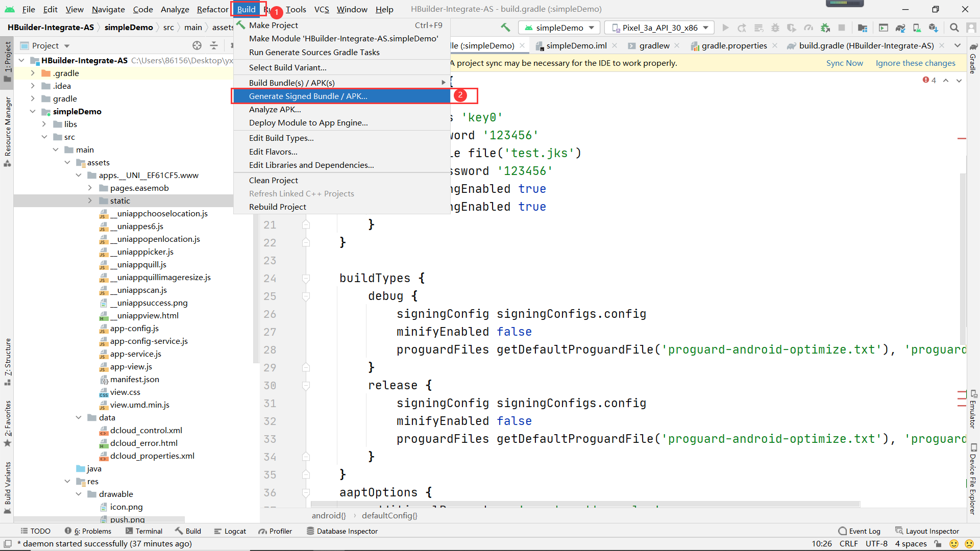This screenshot has width=980, height=551.
Task: Click Sync Project with Gradle Files icon
Action: tap(900, 28)
